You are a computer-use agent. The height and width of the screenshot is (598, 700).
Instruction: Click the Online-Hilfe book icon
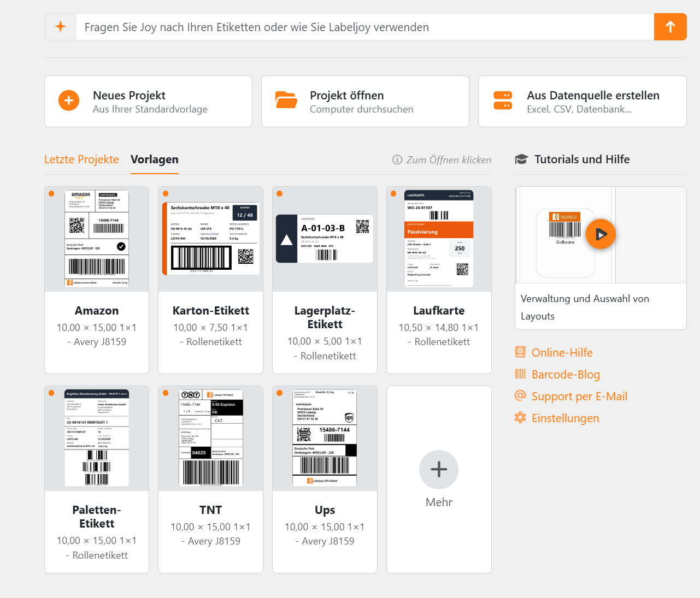520,352
